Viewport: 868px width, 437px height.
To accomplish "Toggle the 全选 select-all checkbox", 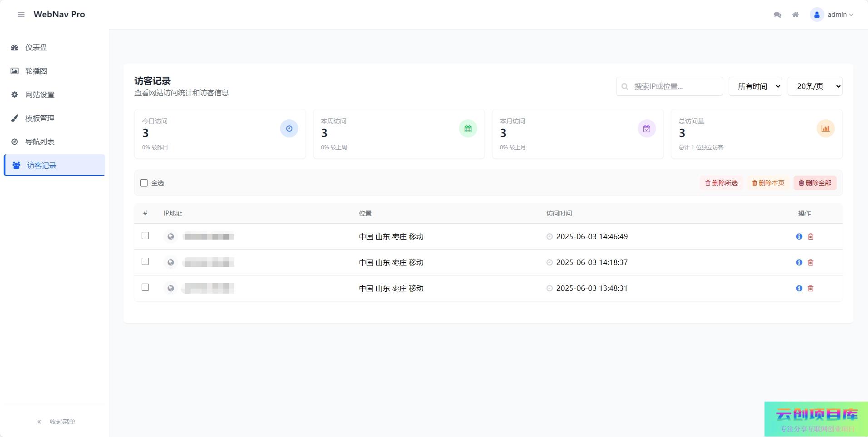I will [144, 183].
